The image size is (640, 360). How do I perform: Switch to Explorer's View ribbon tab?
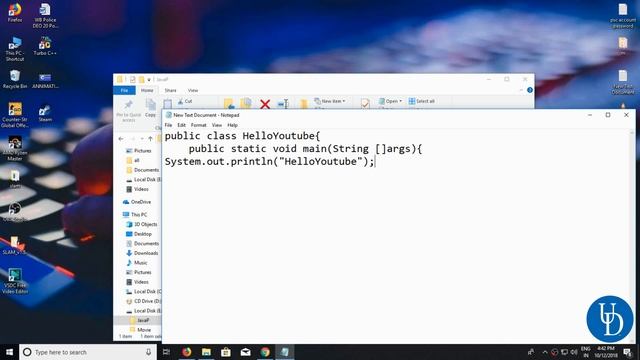pyautogui.click(x=193, y=90)
